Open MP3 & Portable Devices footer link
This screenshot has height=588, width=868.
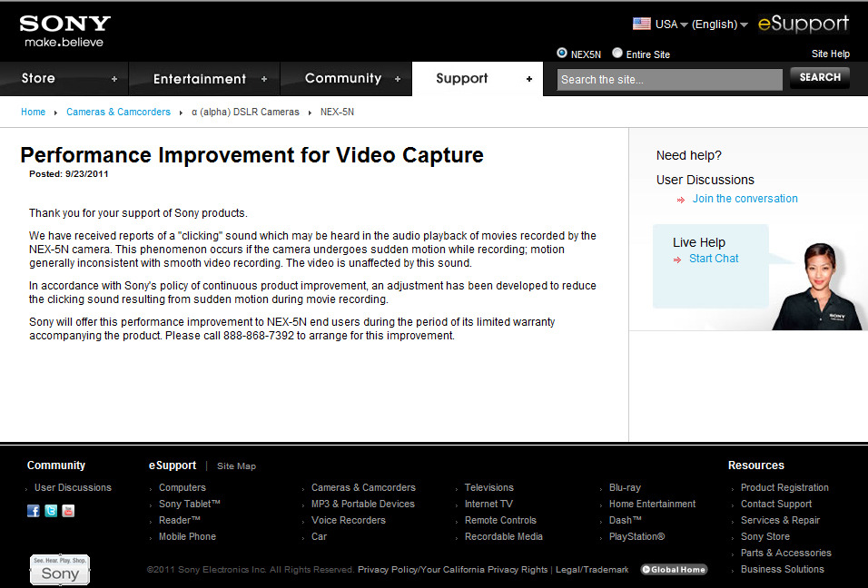pos(362,504)
